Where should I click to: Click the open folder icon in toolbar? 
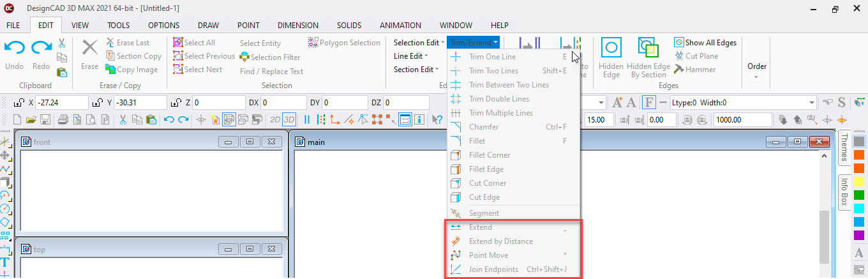31,119
